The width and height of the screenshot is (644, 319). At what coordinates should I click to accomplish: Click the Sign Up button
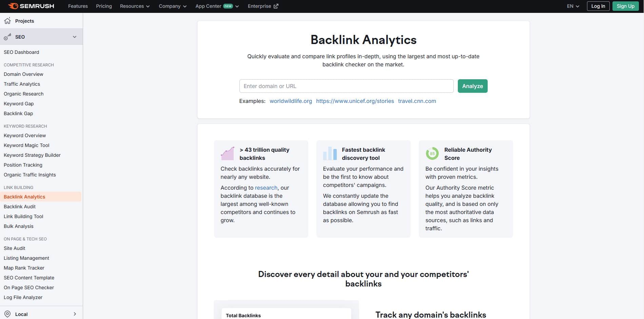coord(626,6)
